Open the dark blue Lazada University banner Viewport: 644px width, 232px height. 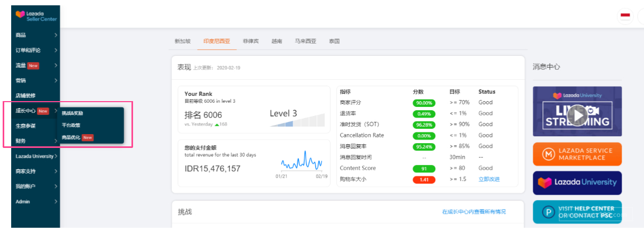click(577, 183)
